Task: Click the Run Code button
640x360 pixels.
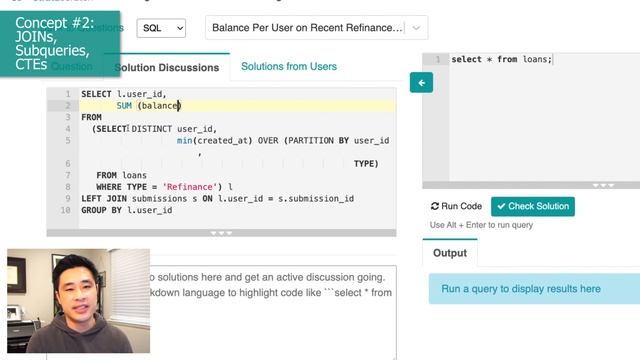Action: tap(456, 206)
